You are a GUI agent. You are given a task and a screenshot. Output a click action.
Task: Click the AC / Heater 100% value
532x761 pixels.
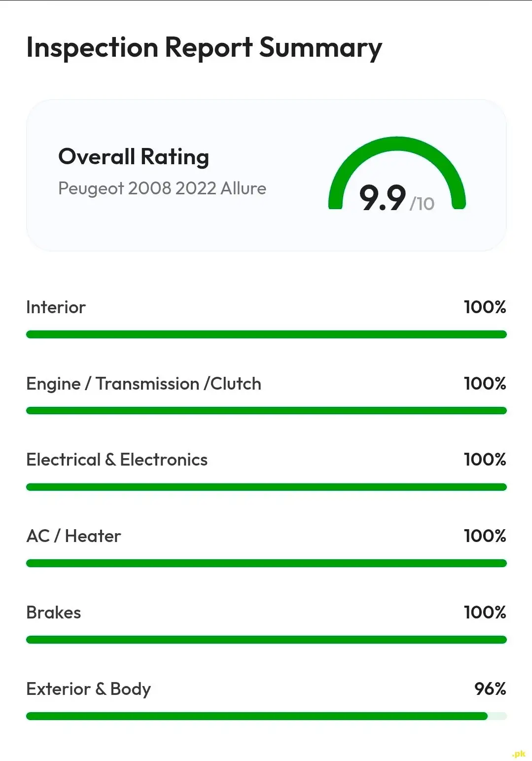click(485, 536)
